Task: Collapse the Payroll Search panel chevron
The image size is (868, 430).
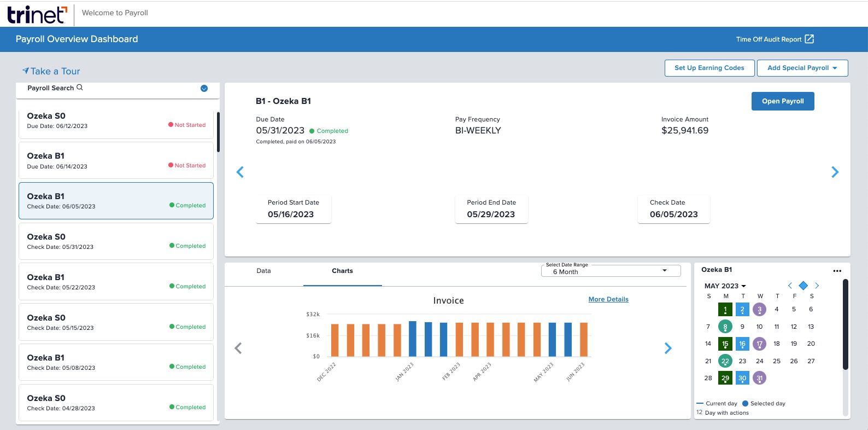Action: coord(204,88)
